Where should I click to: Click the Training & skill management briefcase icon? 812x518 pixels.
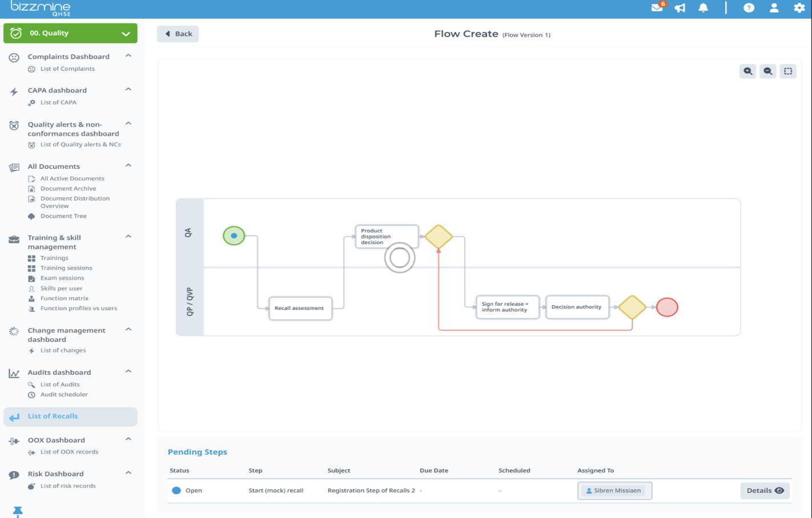click(14, 240)
